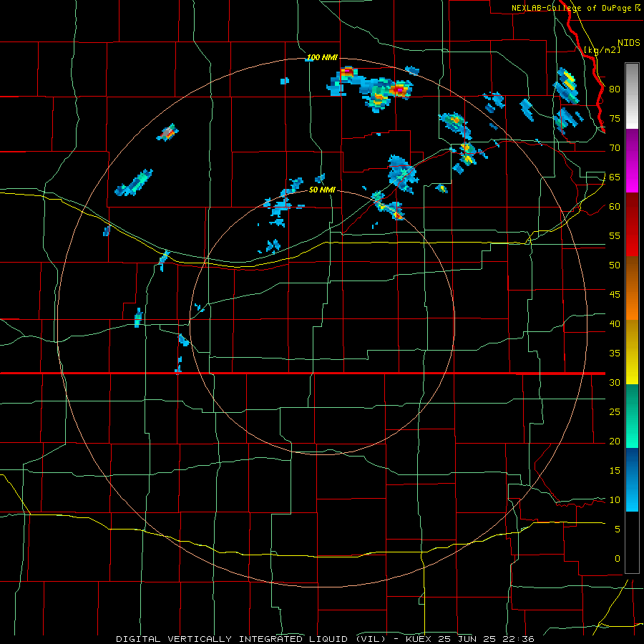Click the "NIDS" label above the scale

pyautogui.click(x=629, y=43)
